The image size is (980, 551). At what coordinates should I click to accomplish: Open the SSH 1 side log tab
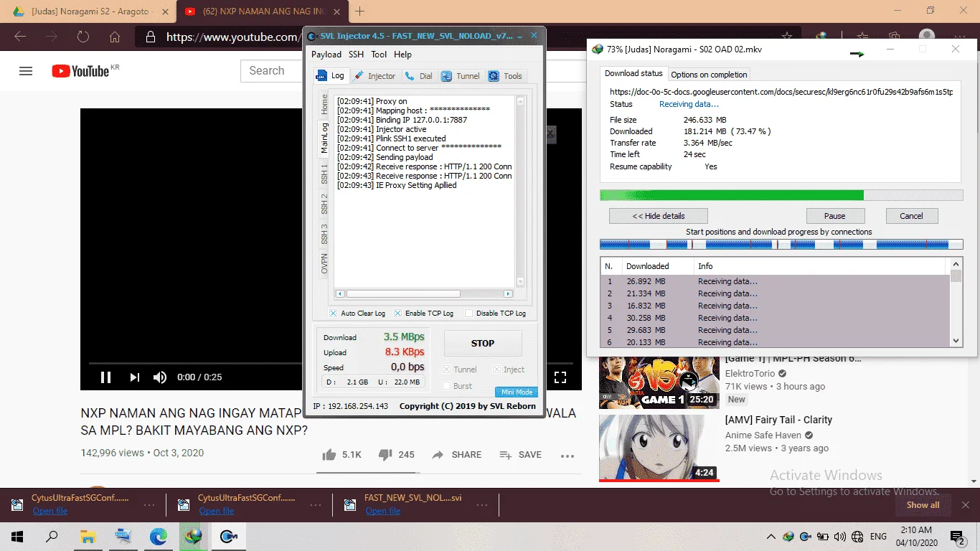(x=324, y=173)
